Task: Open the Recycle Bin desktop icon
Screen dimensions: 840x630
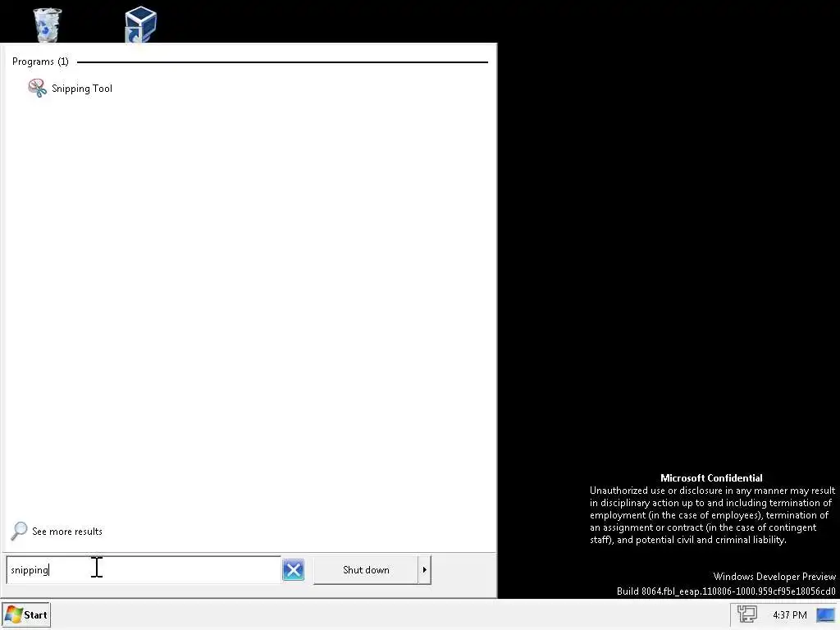Action: coord(47,25)
